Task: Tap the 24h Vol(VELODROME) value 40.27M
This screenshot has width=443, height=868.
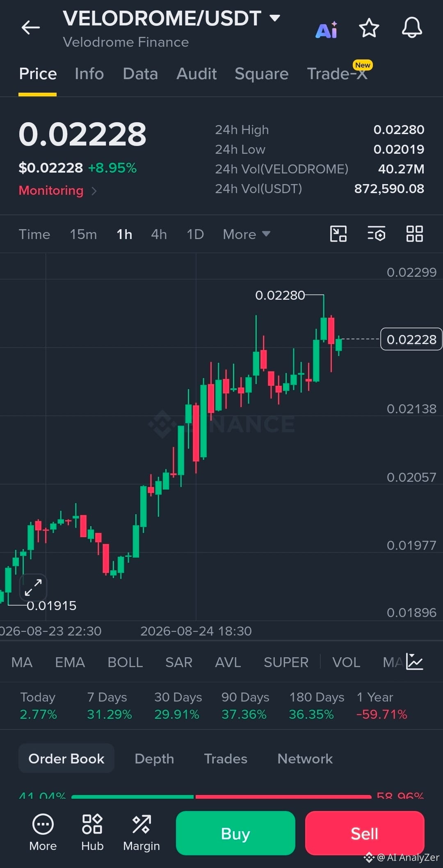Action: (x=401, y=169)
